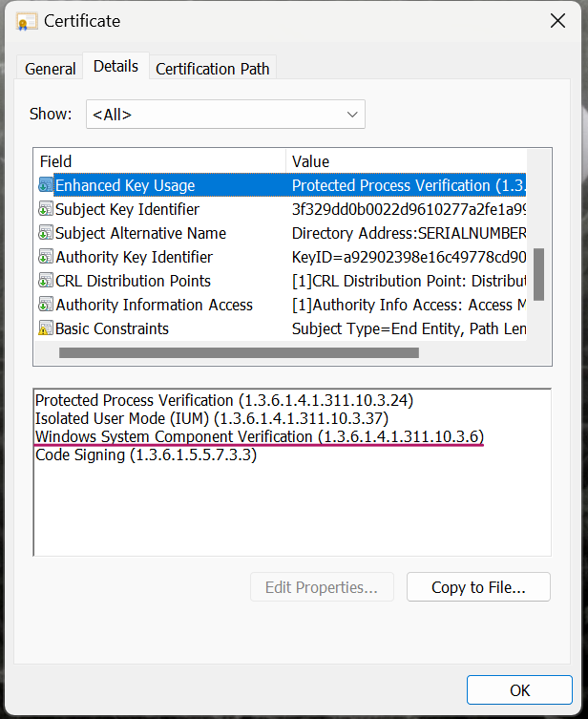Click the Enhanced Key Usage field icon
The image size is (588, 719).
(46, 185)
